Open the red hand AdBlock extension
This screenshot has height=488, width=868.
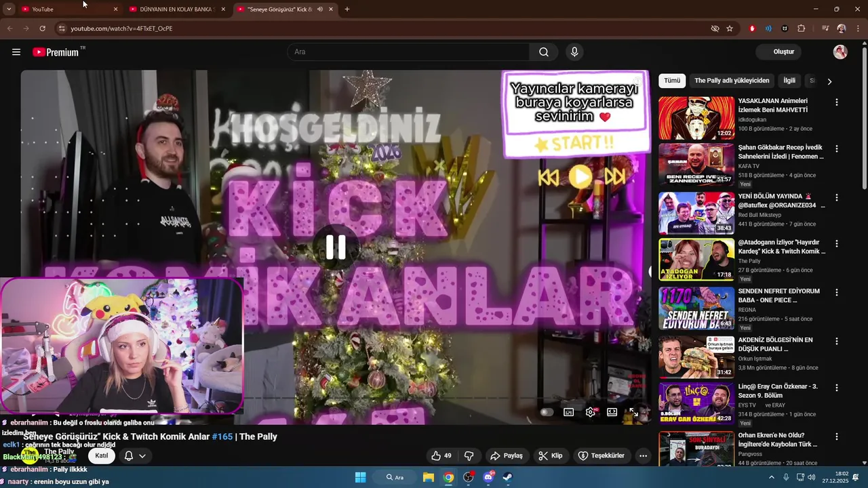click(752, 28)
